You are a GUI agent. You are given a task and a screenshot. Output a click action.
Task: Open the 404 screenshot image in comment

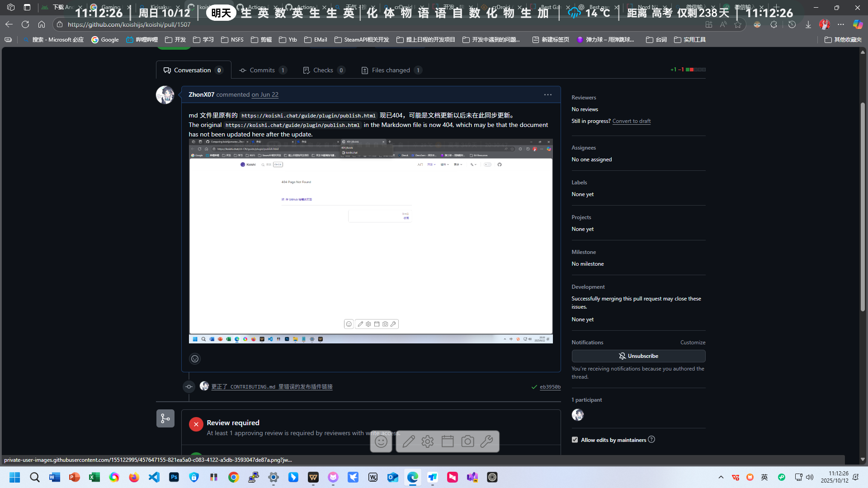tap(370, 241)
